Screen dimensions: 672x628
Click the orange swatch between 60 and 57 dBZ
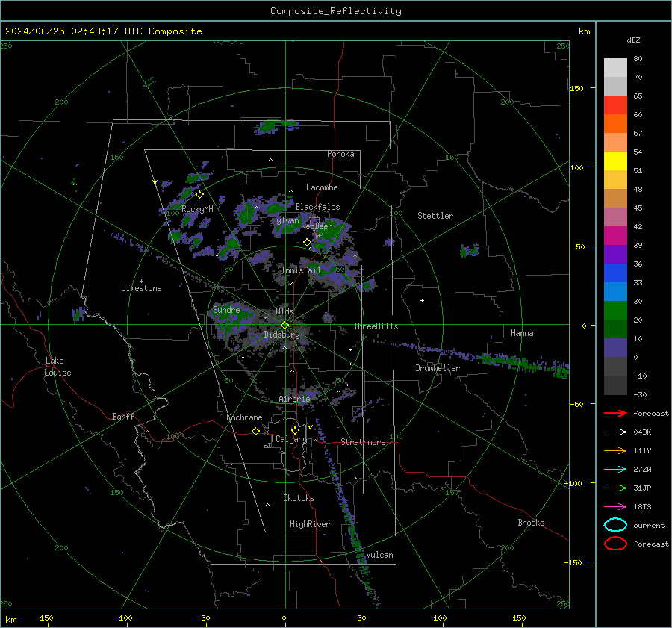pyautogui.click(x=615, y=124)
